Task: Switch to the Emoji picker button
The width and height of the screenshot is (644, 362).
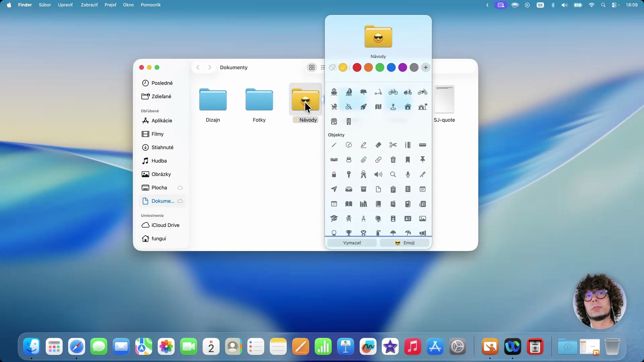Action: tap(405, 243)
